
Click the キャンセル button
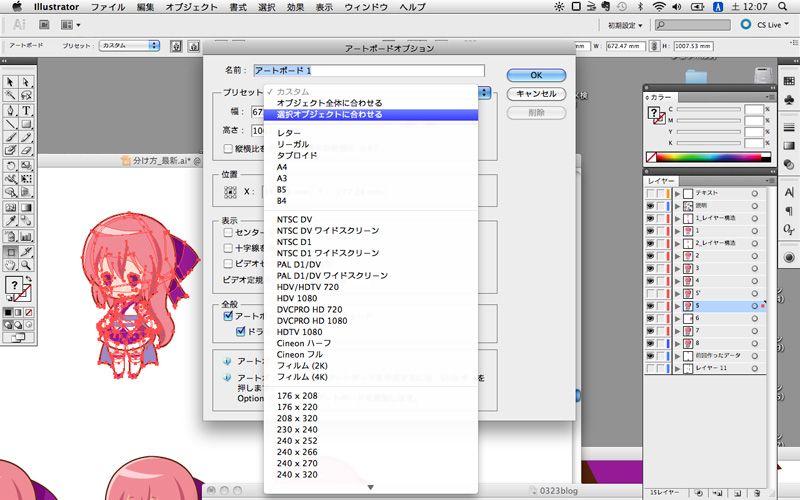(536, 94)
